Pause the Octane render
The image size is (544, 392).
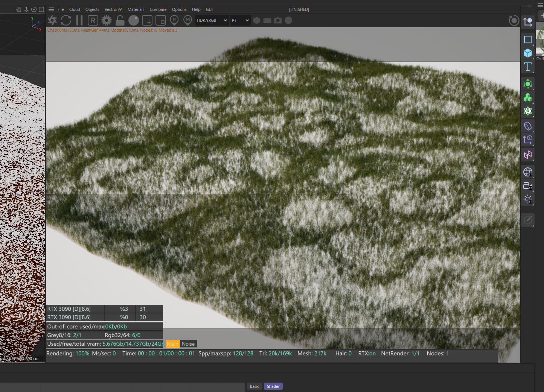79,20
